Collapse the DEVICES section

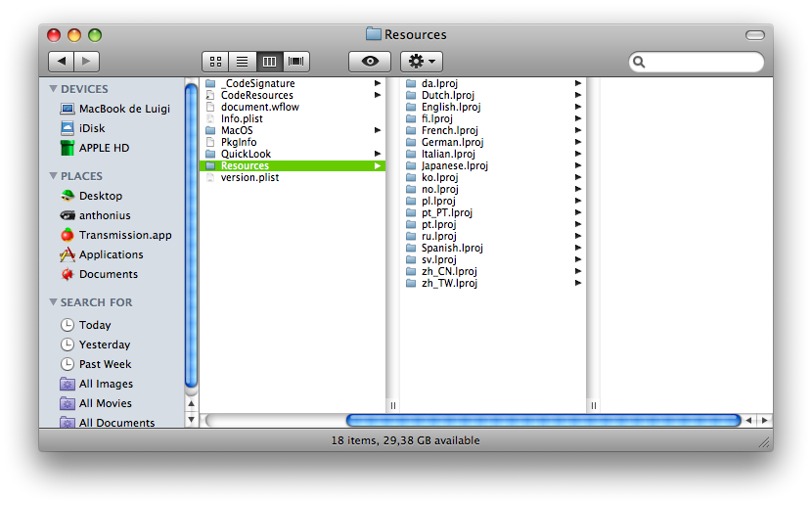click(x=53, y=88)
